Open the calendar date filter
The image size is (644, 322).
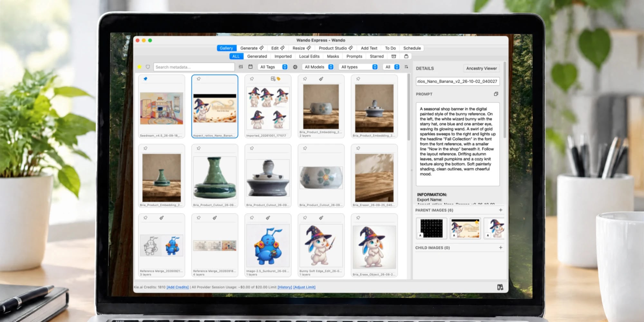coord(251,67)
